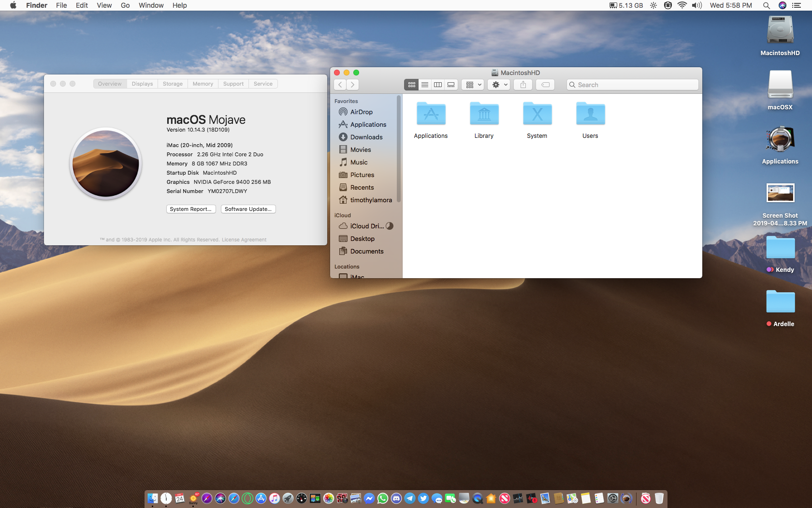The width and height of the screenshot is (812, 508).
Task: Click the Software Update button
Action: coord(248,209)
